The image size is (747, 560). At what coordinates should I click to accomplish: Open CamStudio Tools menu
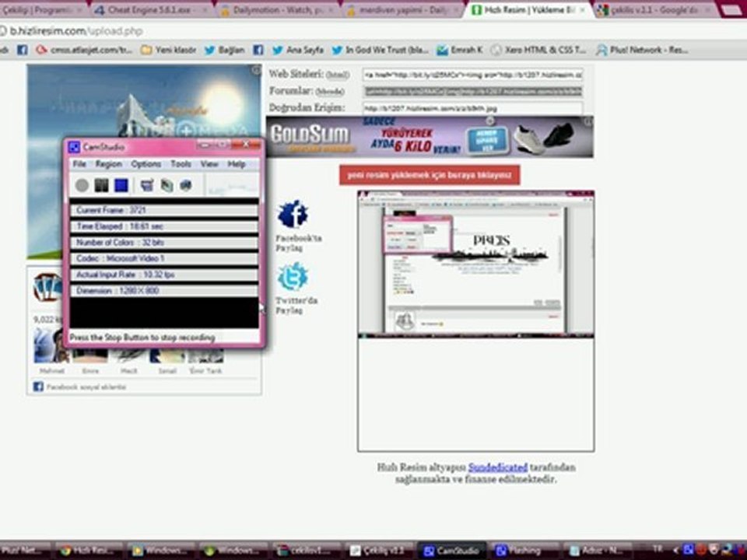[181, 164]
